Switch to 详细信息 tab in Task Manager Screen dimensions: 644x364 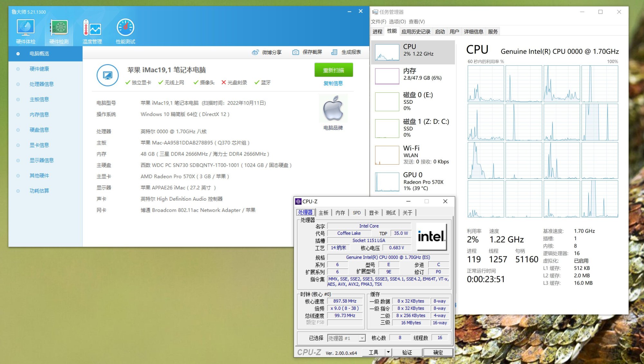(473, 32)
